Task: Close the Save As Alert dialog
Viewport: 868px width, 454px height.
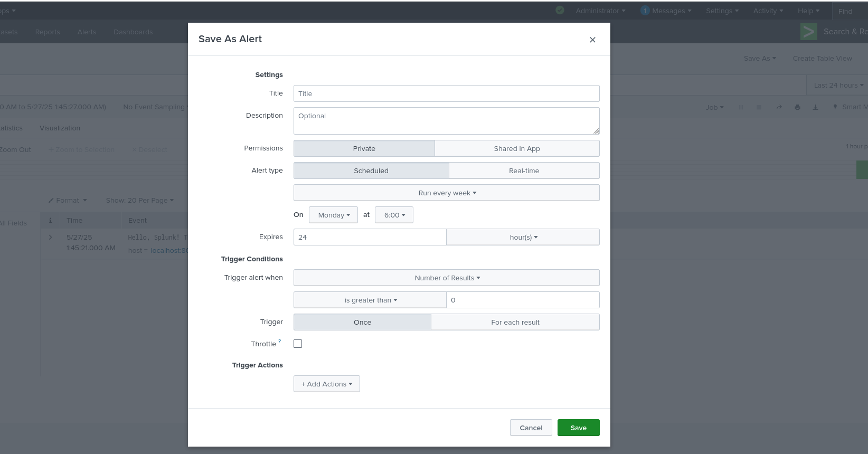Action: pos(592,40)
